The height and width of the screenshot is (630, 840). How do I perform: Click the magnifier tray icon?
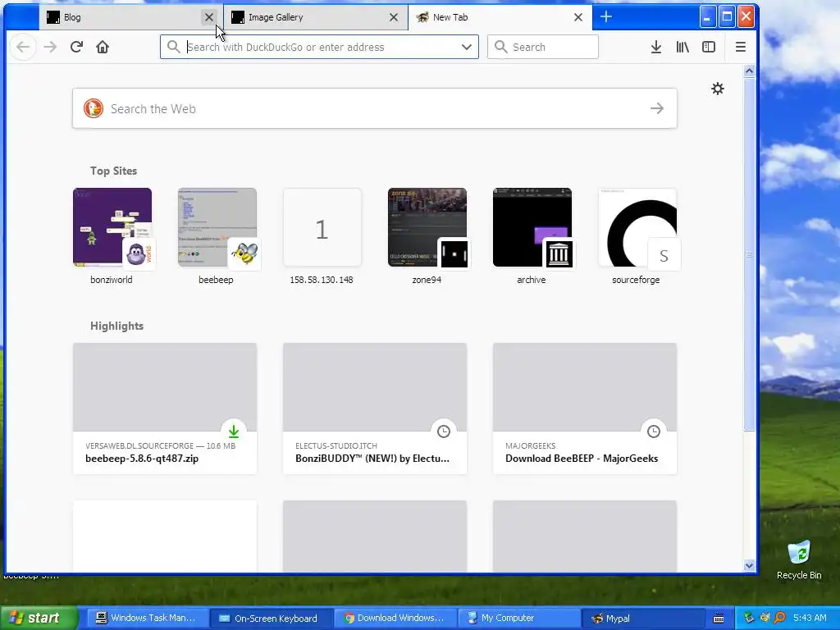click(x=780, y=618)
